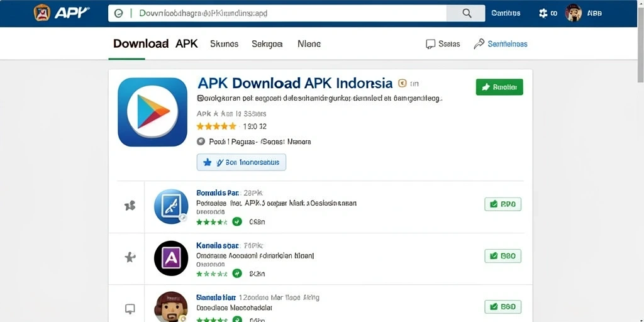This screenshot has width=644, height=322.
Task: Open the Bomalds Par title link
Action: tap(218, 192)
